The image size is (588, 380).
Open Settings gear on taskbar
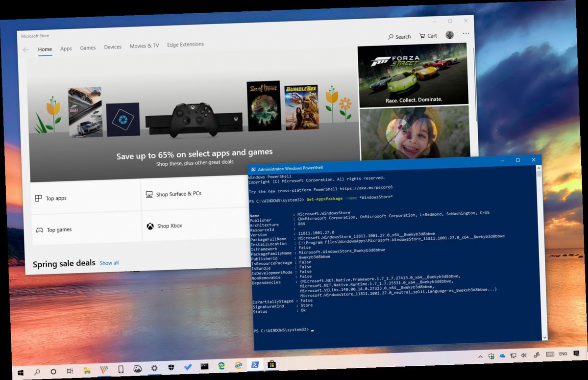[x=154, y=368]
